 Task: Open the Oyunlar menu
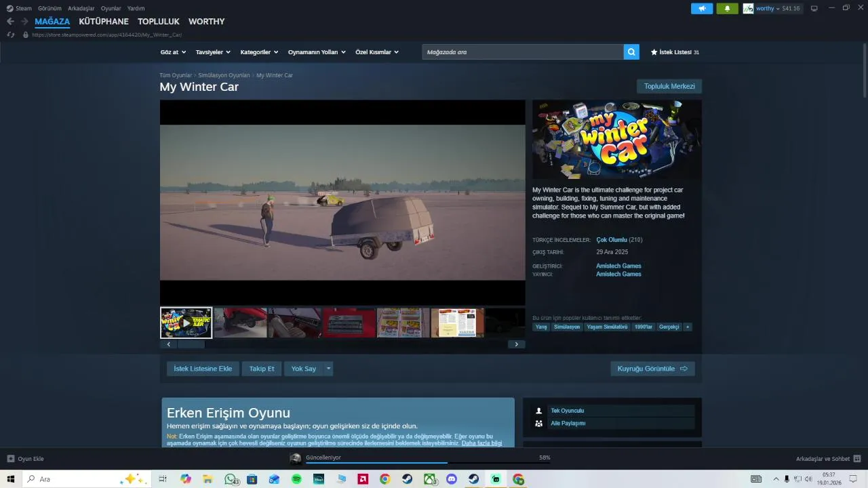coord(111,9)
